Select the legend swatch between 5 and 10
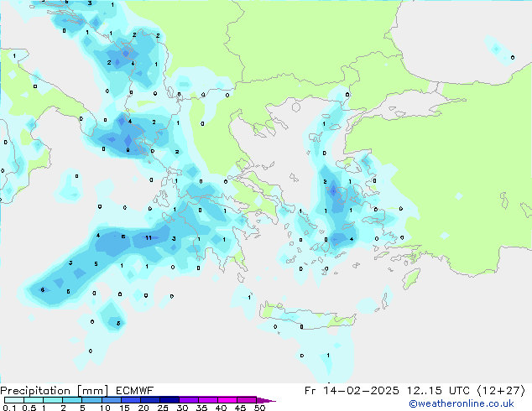 click(91, 400)
